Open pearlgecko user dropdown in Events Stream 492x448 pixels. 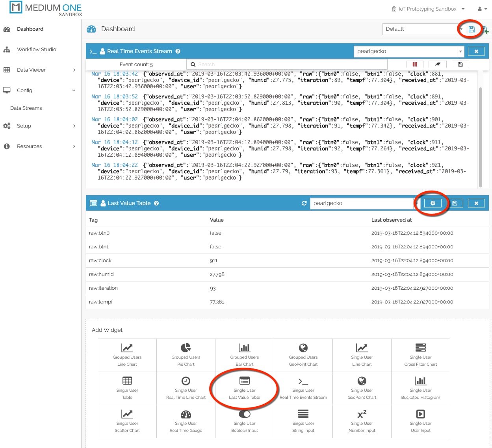(x=460, y=52)
